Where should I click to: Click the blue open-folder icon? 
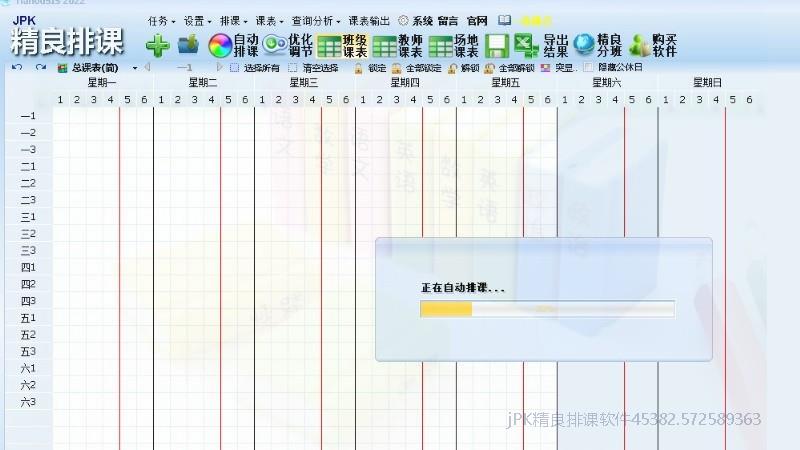click(188, 45)
